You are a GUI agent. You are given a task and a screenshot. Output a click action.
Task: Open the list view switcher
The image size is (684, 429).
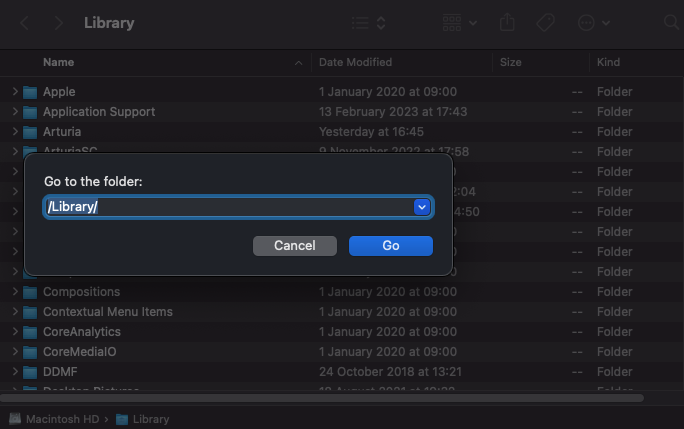(x=368, y=22)
